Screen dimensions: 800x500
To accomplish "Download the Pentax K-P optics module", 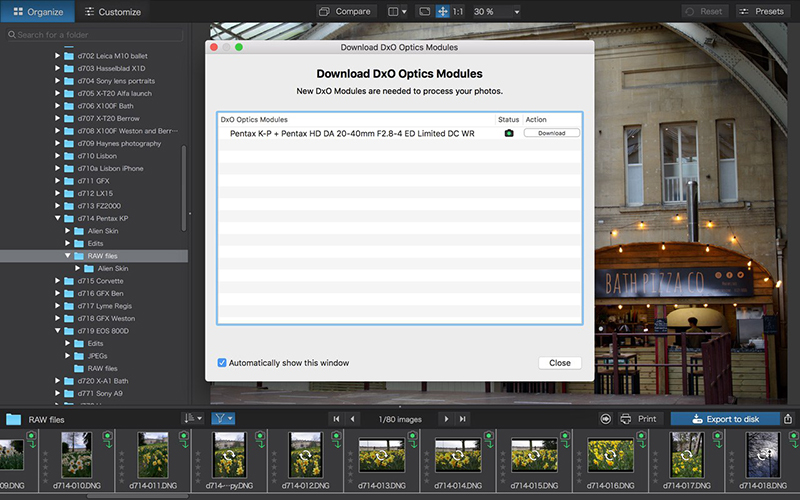I will pyautogui.click(x=551, y=133).
